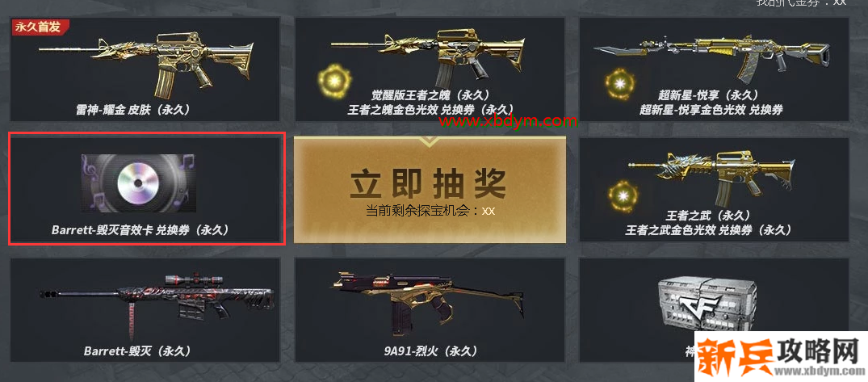Viewport: 868px width, 382px height.
Task: Select the 超新星-悦享 rifle with bayonet
Action: (x=713, y=57)
